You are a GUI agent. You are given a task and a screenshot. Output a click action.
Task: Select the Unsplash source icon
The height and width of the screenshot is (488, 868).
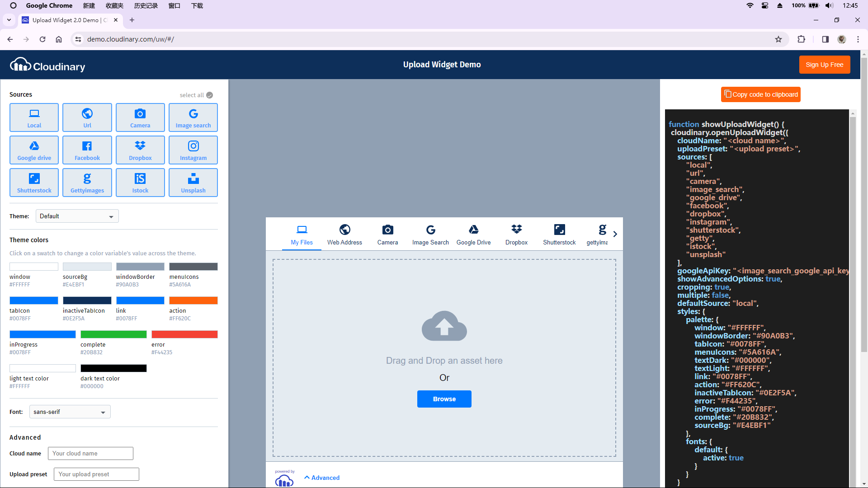coord(193,182)
